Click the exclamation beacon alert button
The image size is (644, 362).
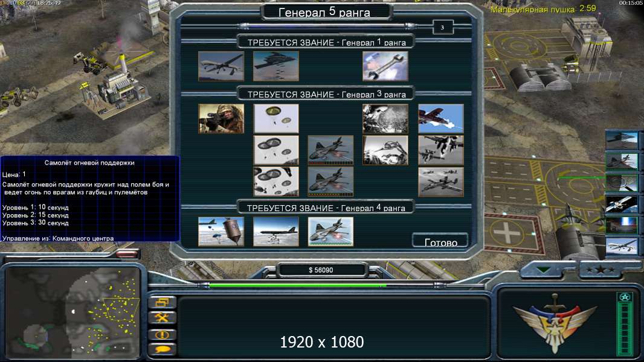(162, 334)
